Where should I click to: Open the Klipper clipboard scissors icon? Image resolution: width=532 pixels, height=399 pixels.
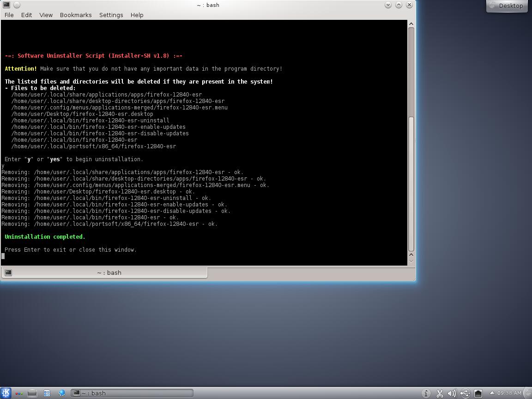coord(439,393)
